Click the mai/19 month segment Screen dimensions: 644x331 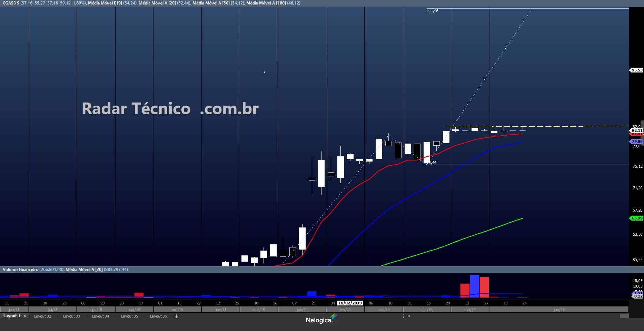(x=469, y=310)
